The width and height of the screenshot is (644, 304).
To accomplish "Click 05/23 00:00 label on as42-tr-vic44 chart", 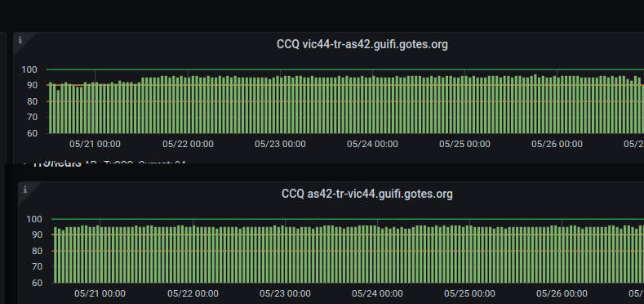I will coord(285,293).
